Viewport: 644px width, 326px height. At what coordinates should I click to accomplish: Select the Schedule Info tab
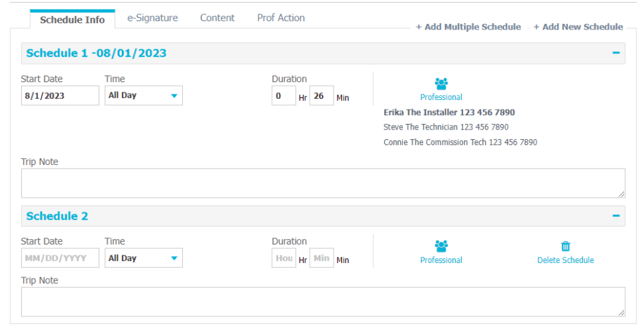(73, 19)
